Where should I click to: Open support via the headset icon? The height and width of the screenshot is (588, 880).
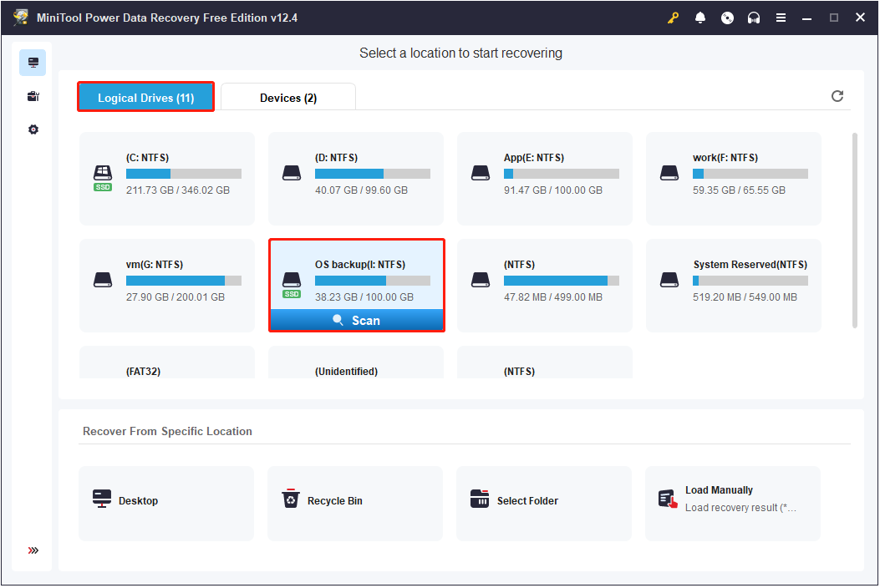tap(754, 17)
